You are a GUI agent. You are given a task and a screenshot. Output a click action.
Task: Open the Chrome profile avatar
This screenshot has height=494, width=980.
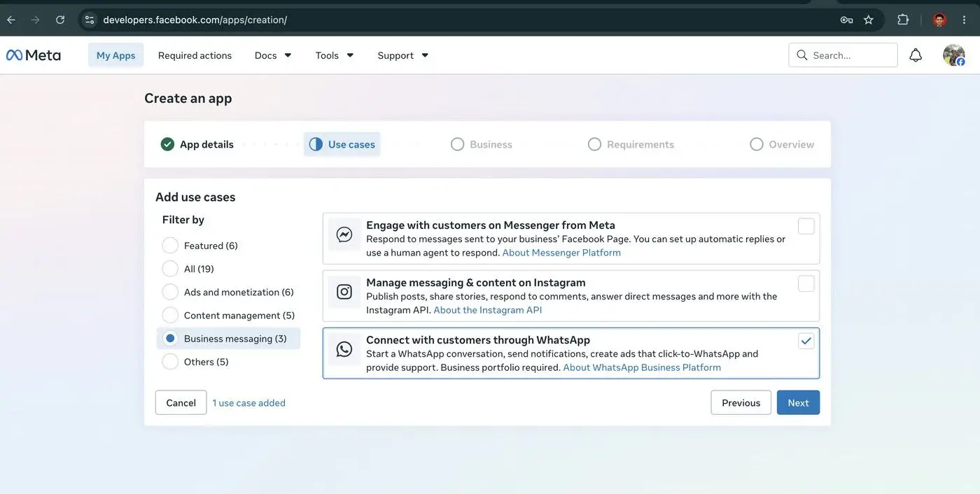coord(939,20)
